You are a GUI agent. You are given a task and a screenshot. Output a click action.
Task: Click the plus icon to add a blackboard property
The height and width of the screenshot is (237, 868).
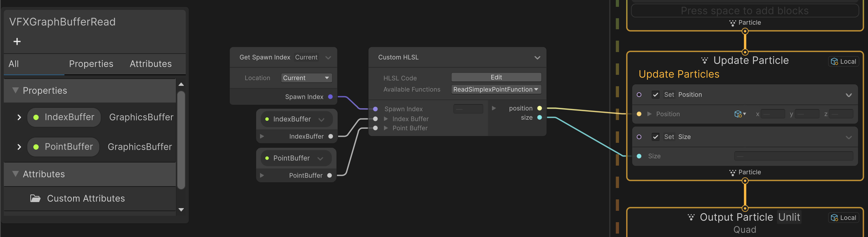[17, 41]
